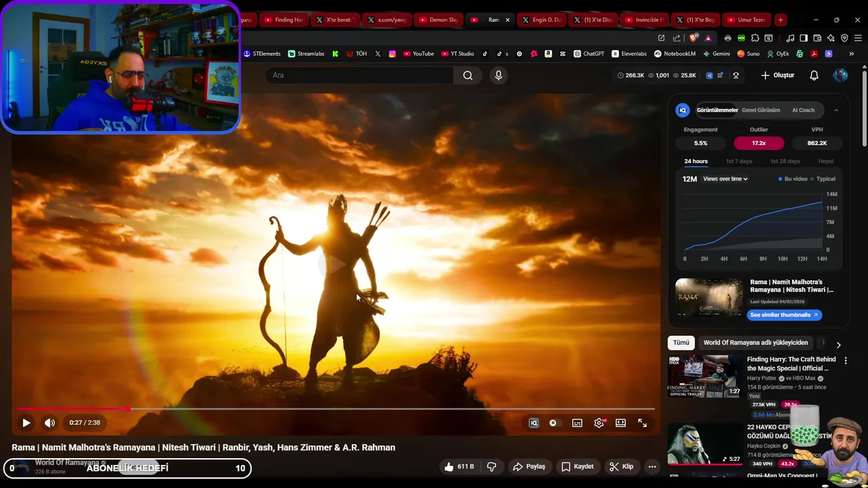Dislike the video with thumbs down
Image resolution: width=868 pixels, height=488 pixels.
[492, 466]
